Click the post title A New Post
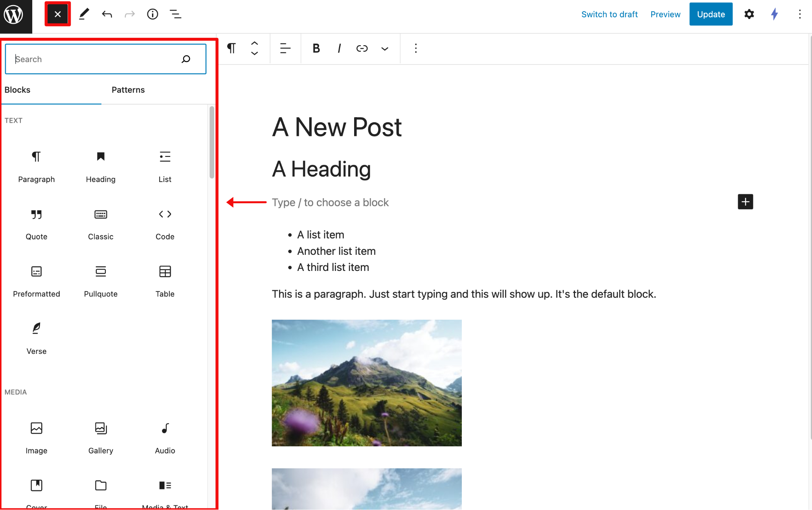Image resolution: width=812 pixels, height=510 pixels. click(x=337, y=127)
